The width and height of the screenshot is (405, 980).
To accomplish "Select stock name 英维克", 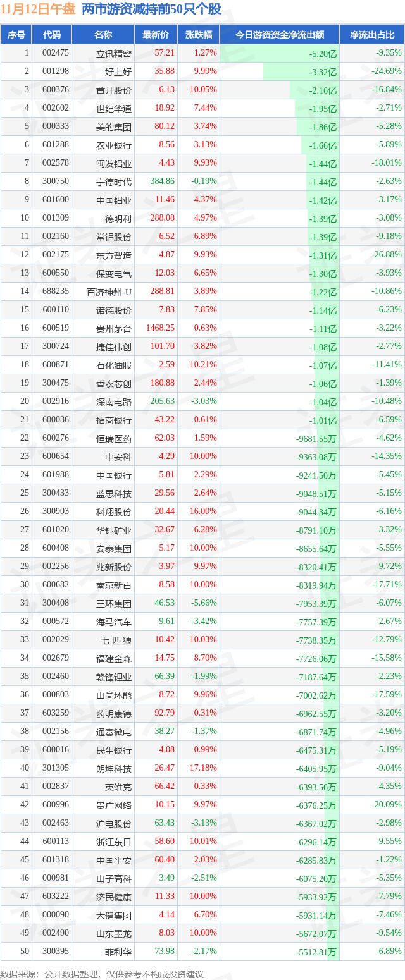I will tap(118, 787).
